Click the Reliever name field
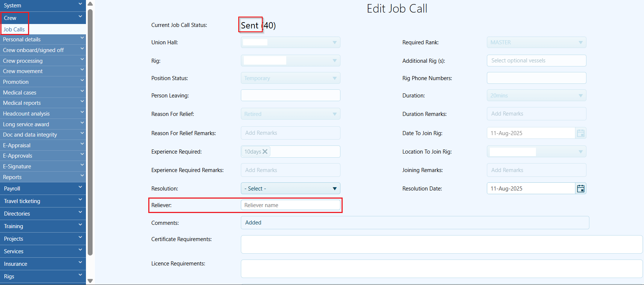The image size is (644, 285). click(291, 205)
